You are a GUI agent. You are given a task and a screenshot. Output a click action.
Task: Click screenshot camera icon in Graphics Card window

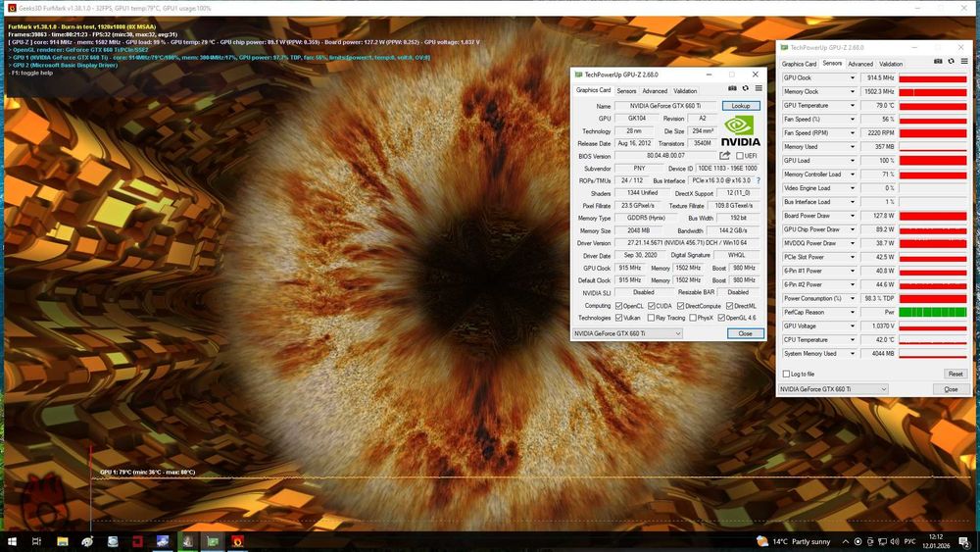pos(732,89)
